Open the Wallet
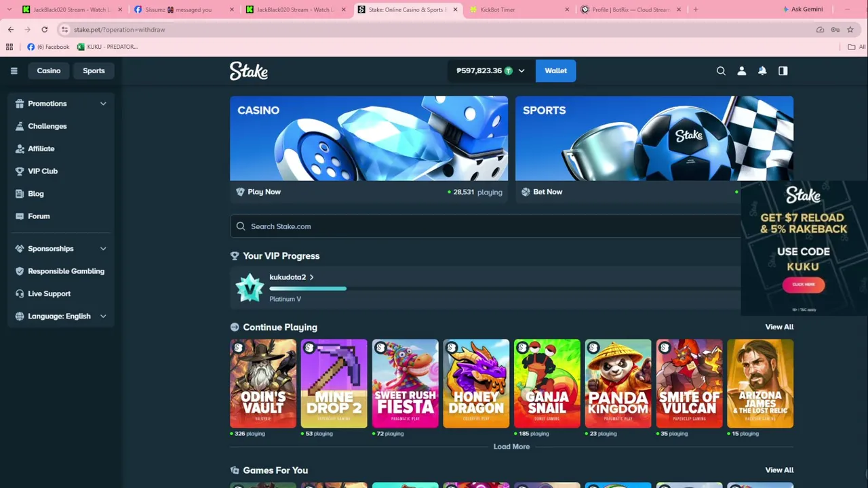868x488 pixels. (x=555, y=70)
